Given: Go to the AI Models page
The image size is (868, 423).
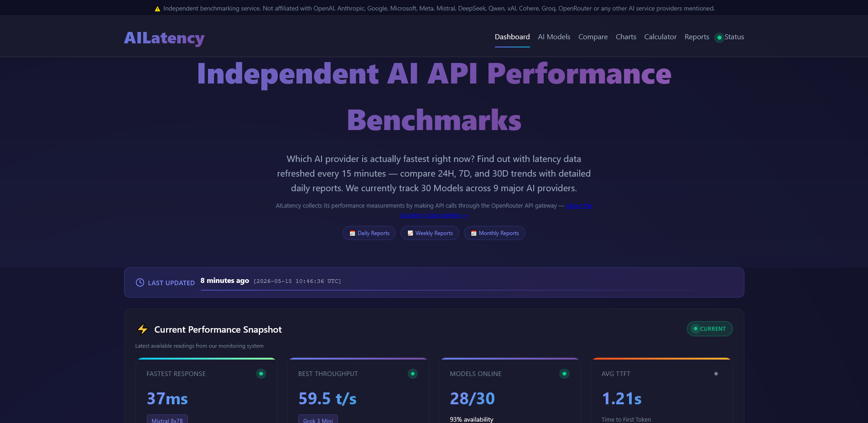Looking at the screenshot, I should click(554, 37).
